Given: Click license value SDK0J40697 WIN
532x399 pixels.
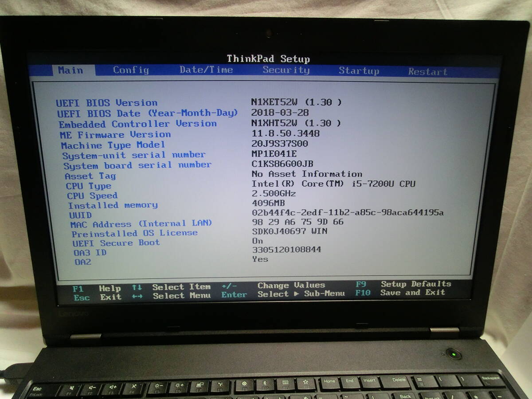Looking at the screenshot, I should [289, 231].
